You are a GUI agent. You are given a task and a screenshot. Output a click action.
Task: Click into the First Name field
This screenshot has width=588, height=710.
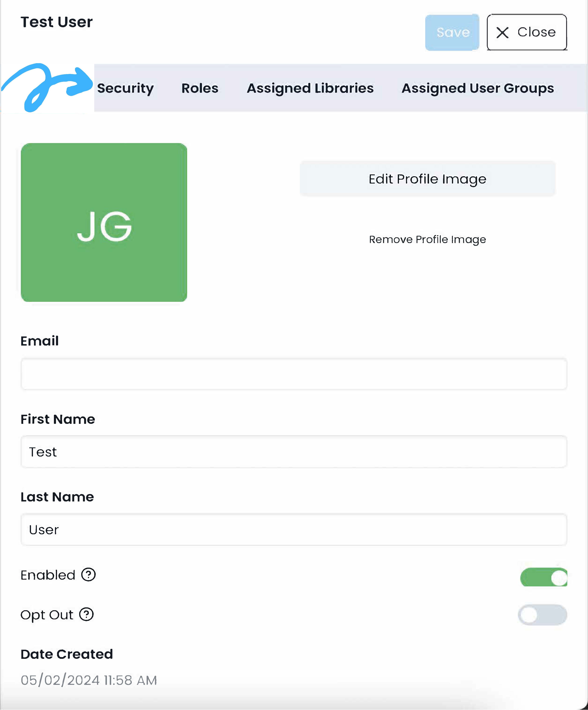click(294, 452)
